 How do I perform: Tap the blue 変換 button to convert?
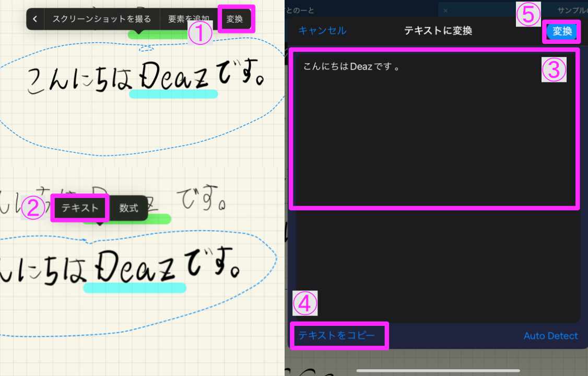point(562,30)
